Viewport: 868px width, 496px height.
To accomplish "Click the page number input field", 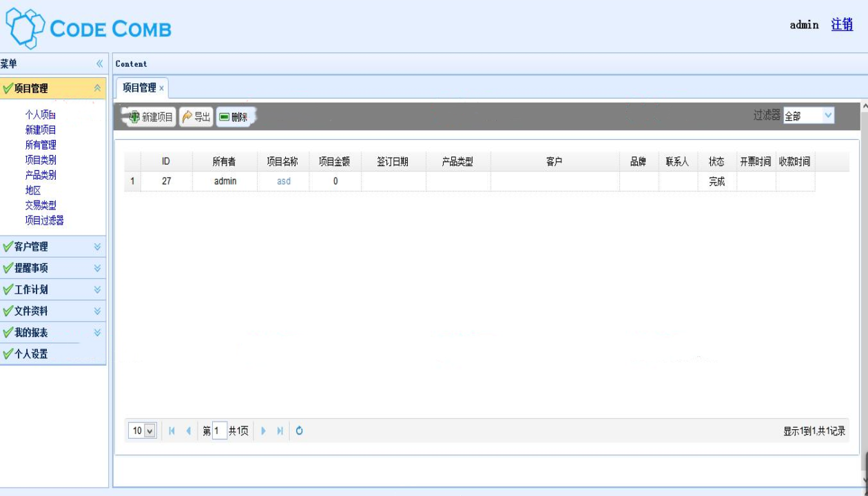I will pyautogui.click(x=220, y=431).
